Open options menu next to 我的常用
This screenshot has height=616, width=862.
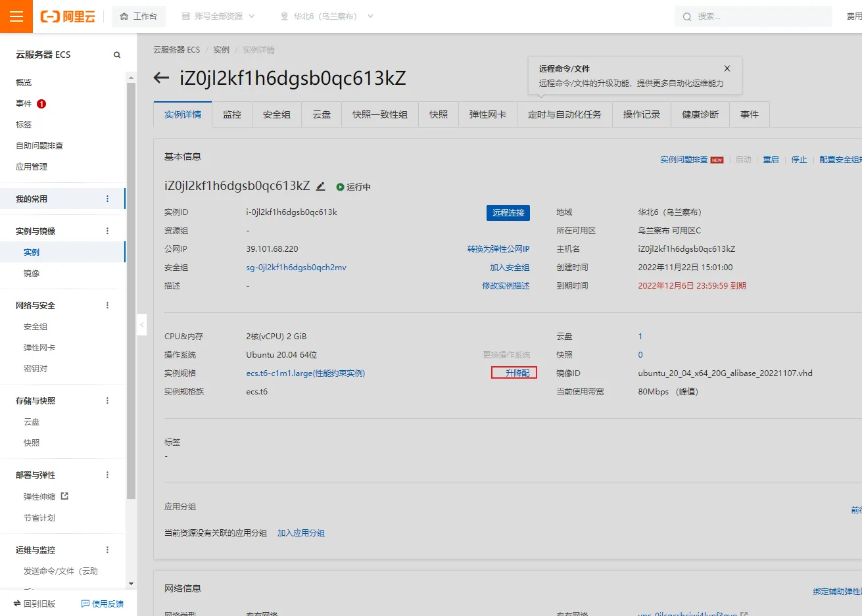coord(108,199)
